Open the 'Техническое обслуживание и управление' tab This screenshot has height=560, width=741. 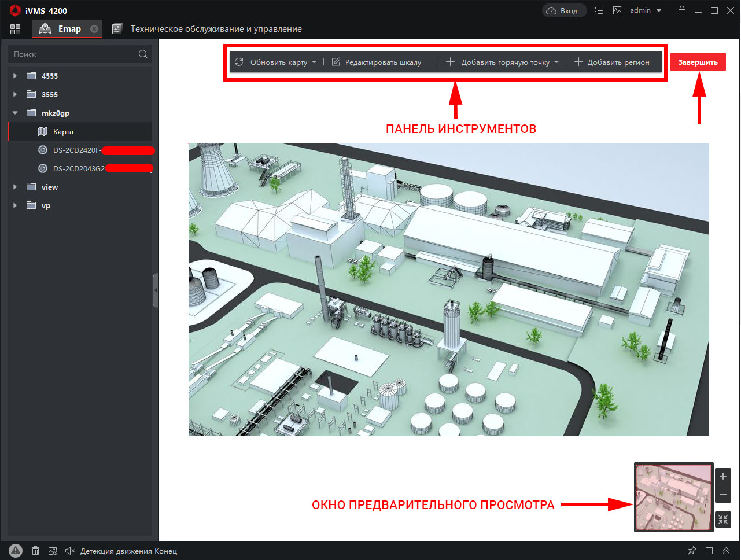coord(215,29)
